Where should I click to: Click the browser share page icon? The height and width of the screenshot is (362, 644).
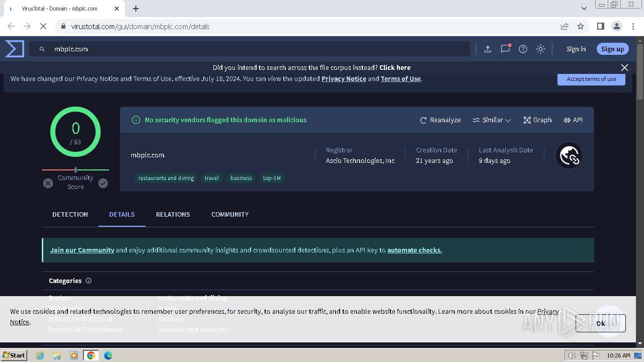point(565,26)
